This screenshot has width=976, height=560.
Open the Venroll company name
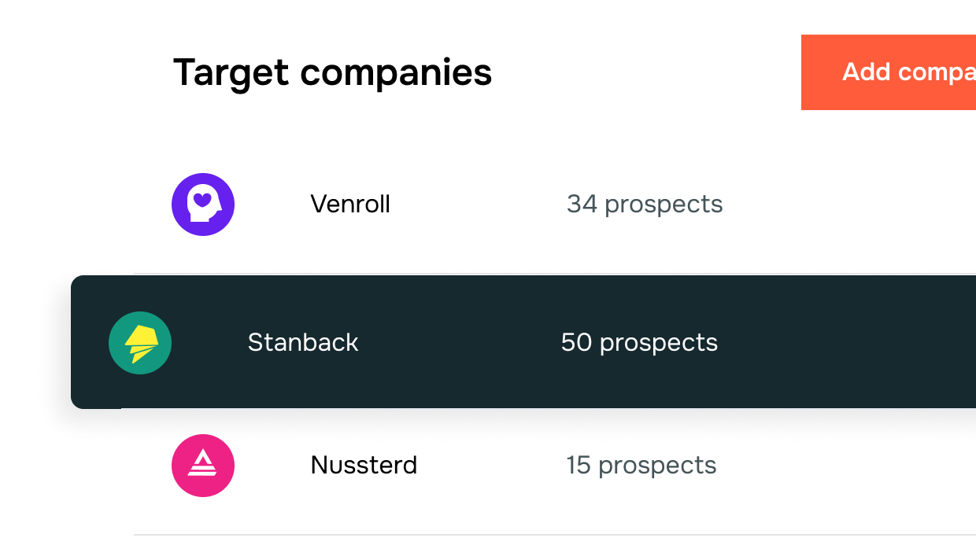pyautogui.click(x=350, y=204)
